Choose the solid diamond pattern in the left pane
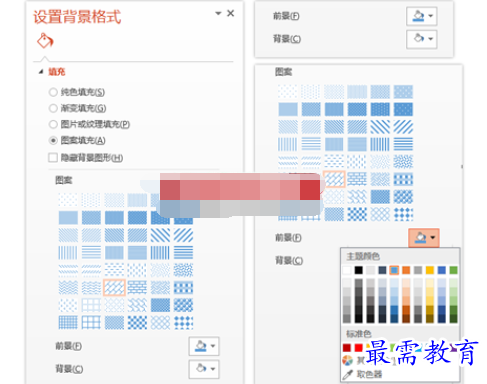 tap(183, 322)
